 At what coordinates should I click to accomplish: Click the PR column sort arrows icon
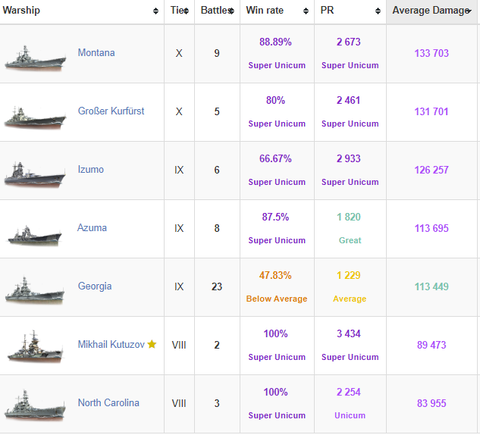point(378,11)
